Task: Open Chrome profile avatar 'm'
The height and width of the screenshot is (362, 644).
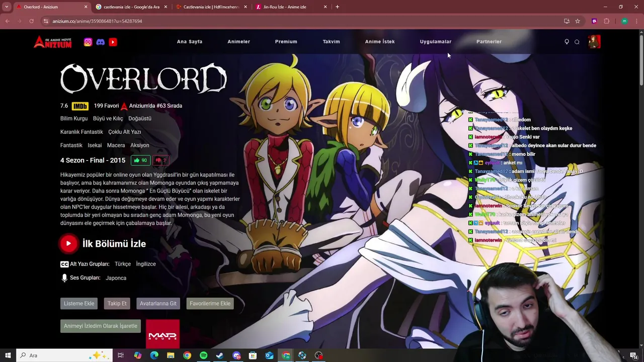Action: [x=624, y=21]
